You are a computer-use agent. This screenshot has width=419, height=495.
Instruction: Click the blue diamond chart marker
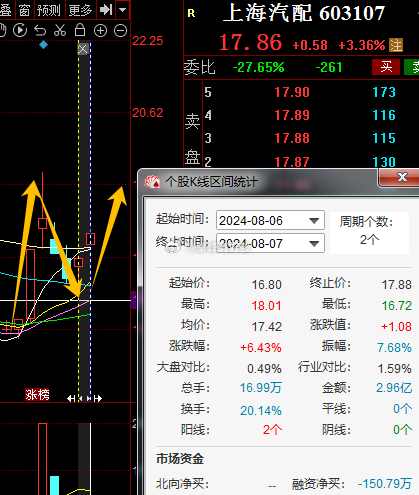pyautogui.click(x=43, y=45)
